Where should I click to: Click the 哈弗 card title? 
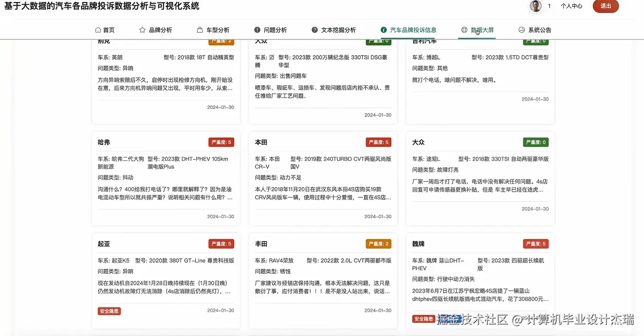(x=104, y=142)
